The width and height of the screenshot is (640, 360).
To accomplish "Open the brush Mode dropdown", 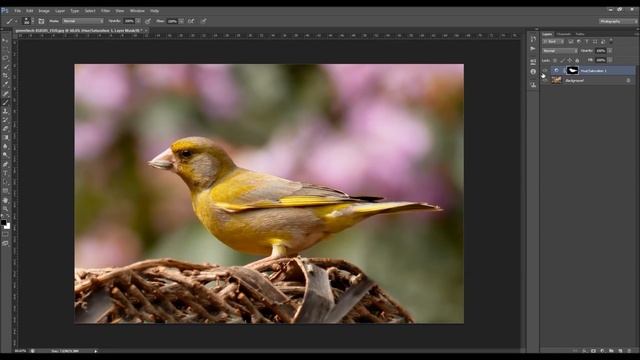I will coord(83,21).
